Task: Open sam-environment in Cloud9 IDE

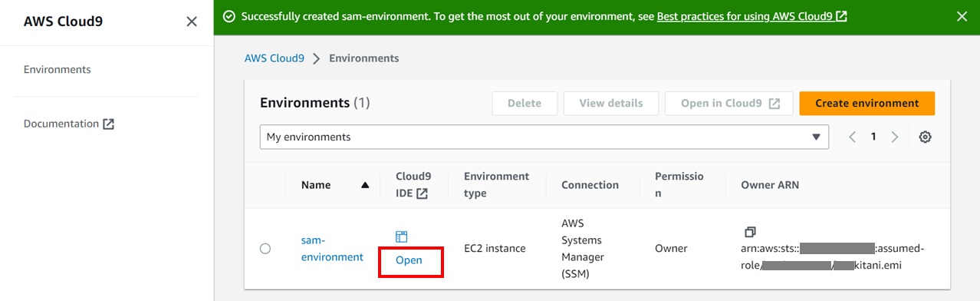Action: (x=409, y=260)
